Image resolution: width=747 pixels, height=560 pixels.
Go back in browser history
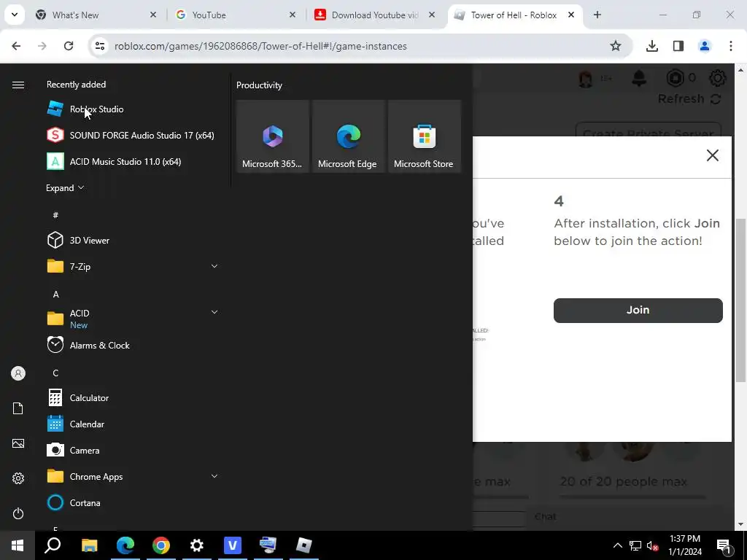(16, 46)
